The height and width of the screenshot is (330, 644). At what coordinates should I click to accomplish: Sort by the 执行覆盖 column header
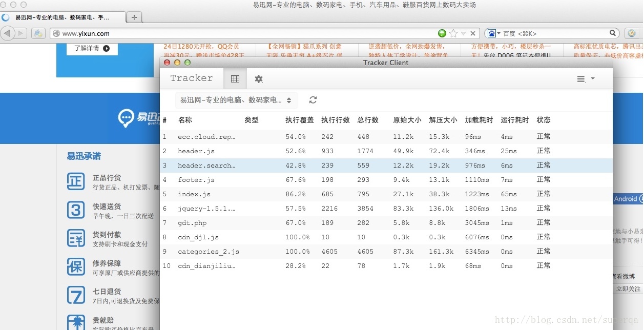pyautogui.click(x=300, y=120)
